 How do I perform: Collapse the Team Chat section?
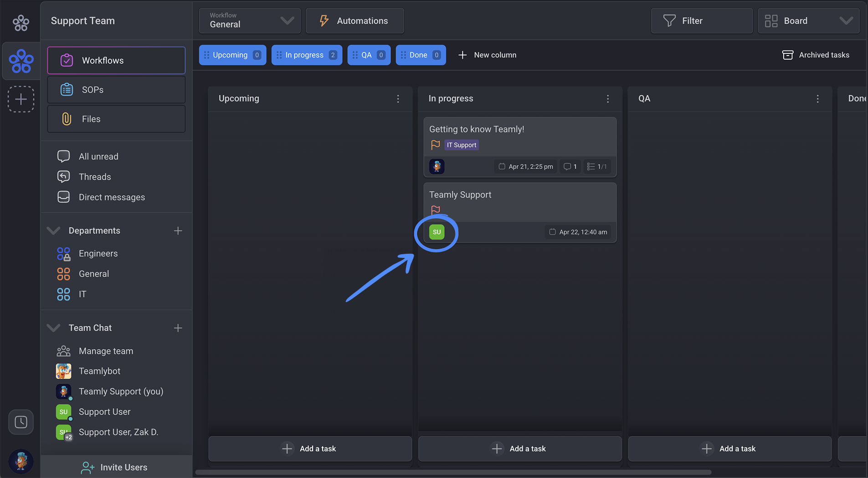54,328
